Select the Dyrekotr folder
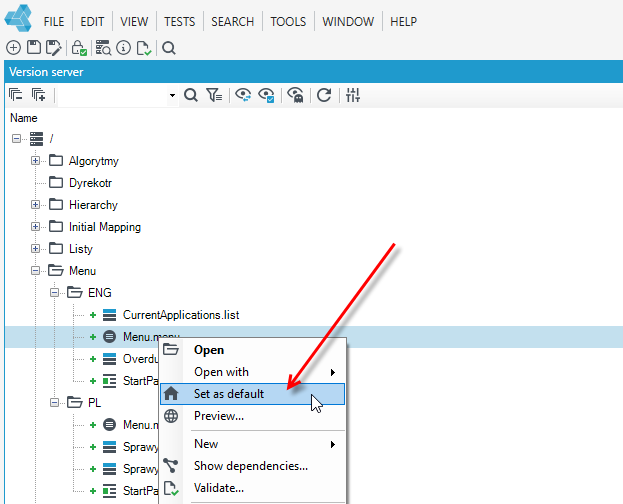Image resolution: width=623 pixels, height=504 pixels. pyautogui.click(x=90, y=183)
